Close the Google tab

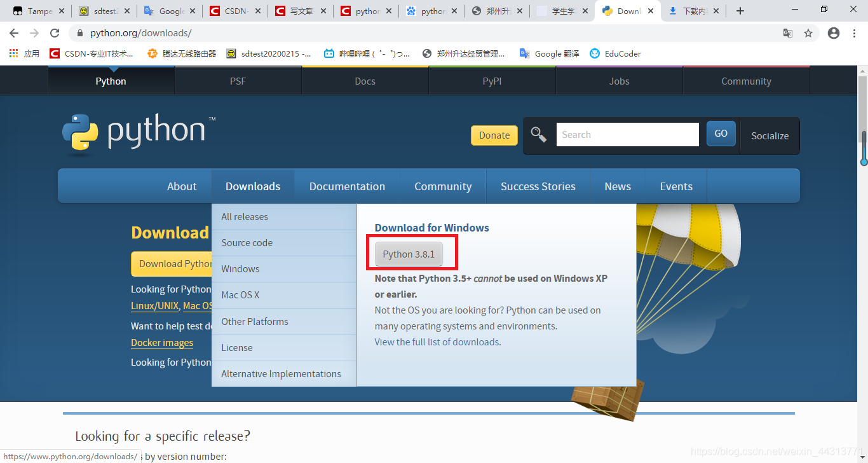(x=192, y=11)
